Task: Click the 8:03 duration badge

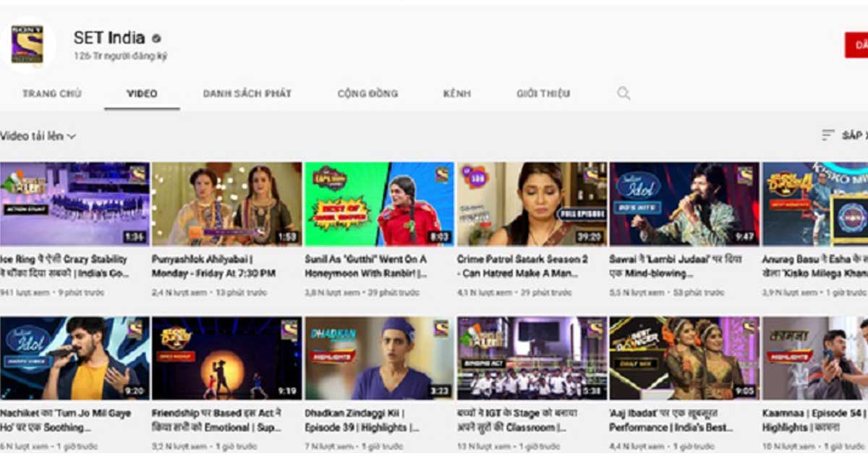Action: coord(439,237)
